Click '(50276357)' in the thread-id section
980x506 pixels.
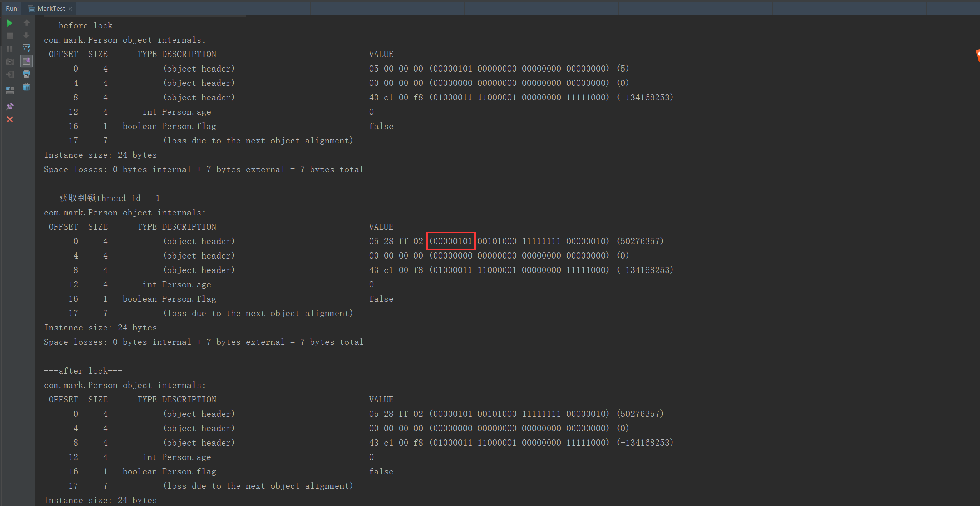coord(640,241)
